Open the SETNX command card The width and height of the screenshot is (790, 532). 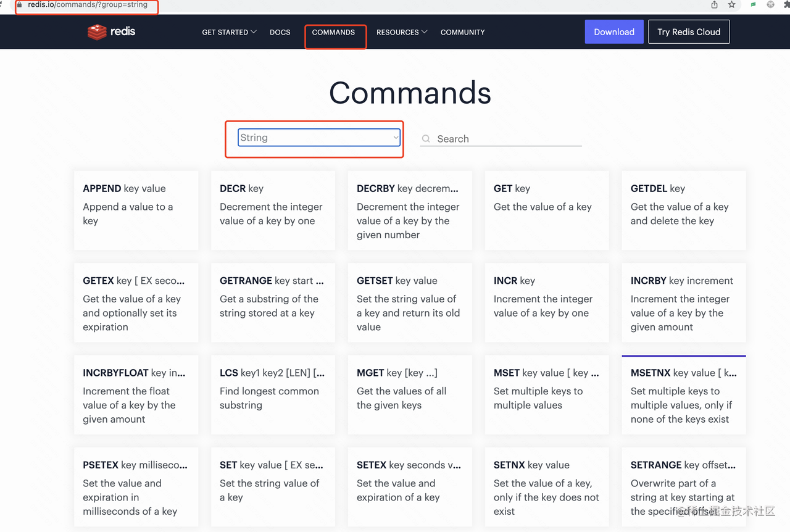[x=547, y=487]
